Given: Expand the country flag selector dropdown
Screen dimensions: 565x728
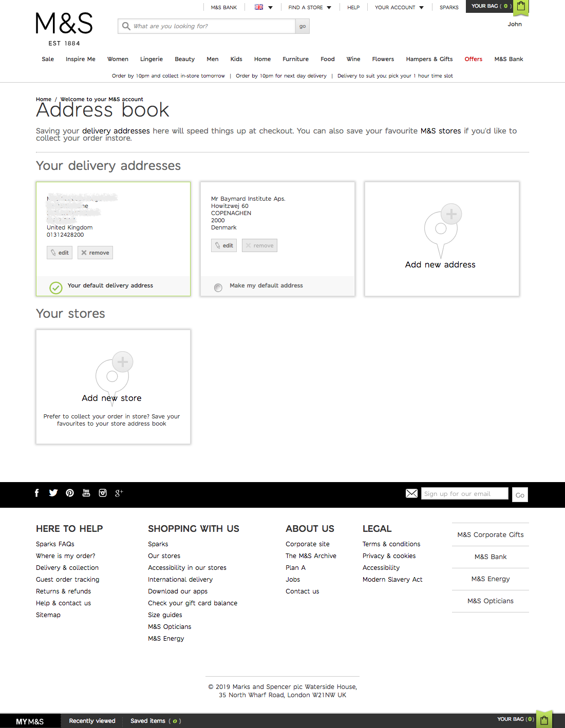Looking at the screenshot, I should click(263, 7).
